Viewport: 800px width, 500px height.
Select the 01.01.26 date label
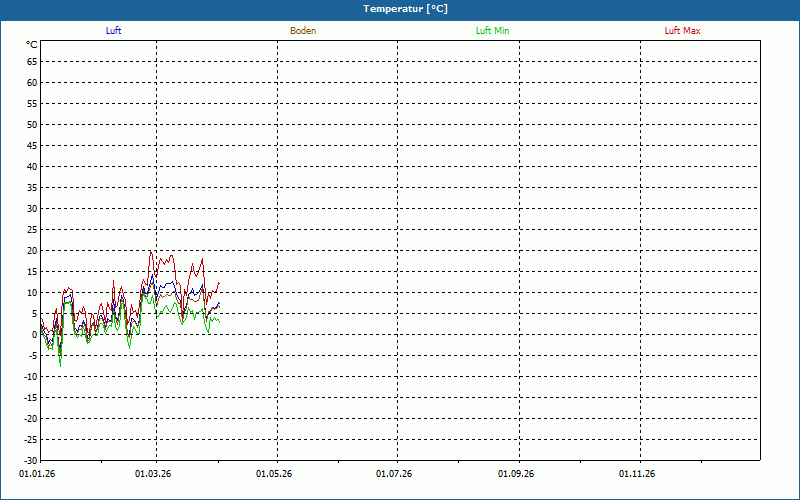tap(36, 473)
